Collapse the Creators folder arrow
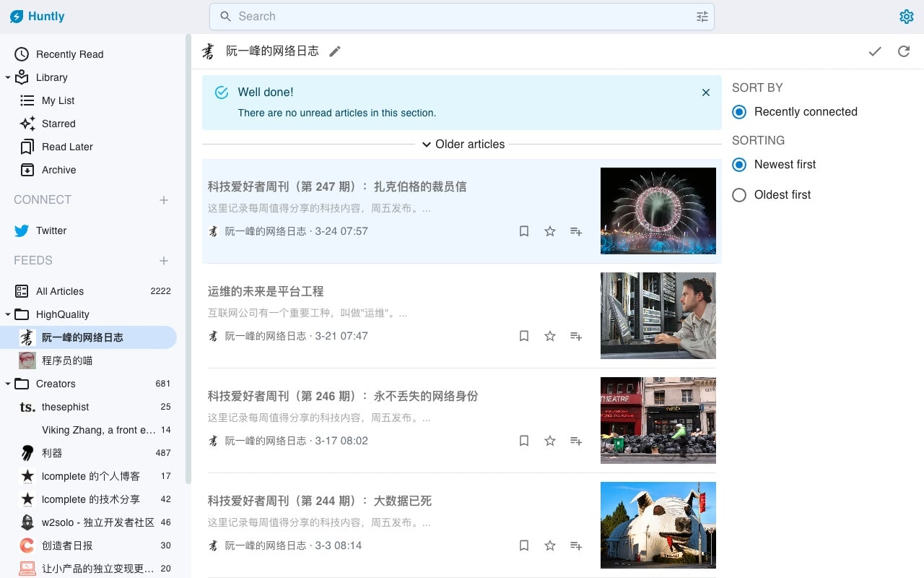 (8, 384)
